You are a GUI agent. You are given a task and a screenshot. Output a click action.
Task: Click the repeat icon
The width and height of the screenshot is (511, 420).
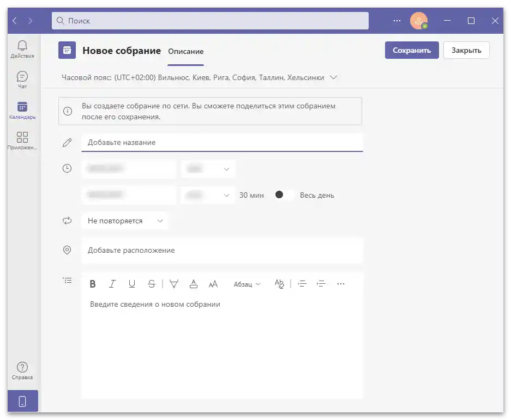coord(67,221)
